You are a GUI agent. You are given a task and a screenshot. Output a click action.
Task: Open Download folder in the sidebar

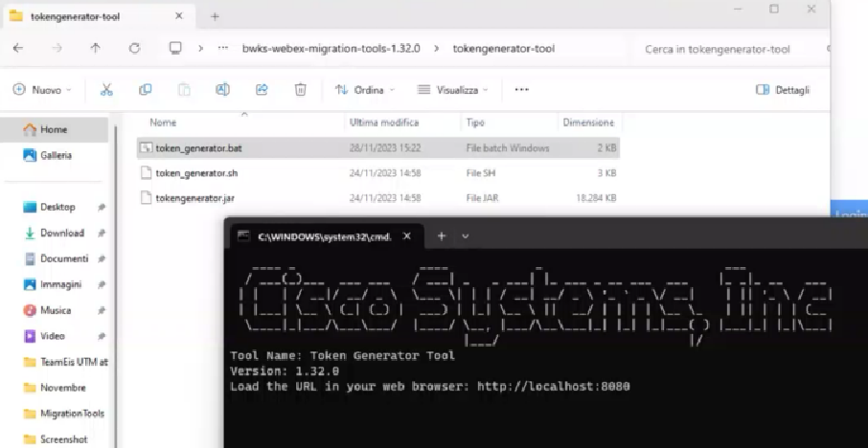click(x=61, y=233)
